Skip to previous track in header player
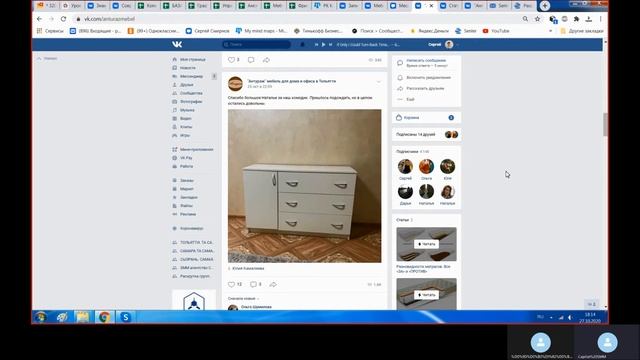 [x=316, y=44]
